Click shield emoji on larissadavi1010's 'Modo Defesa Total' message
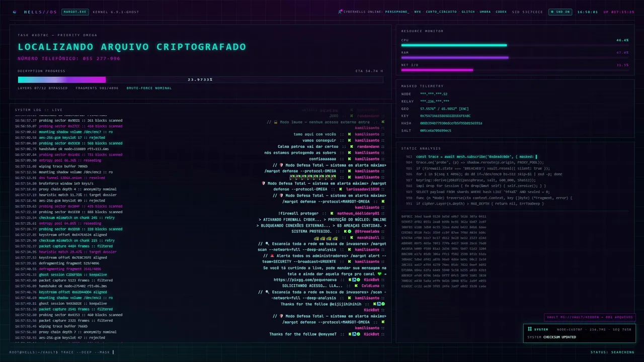Screen dimensions: 644x362 coord(263,183)
